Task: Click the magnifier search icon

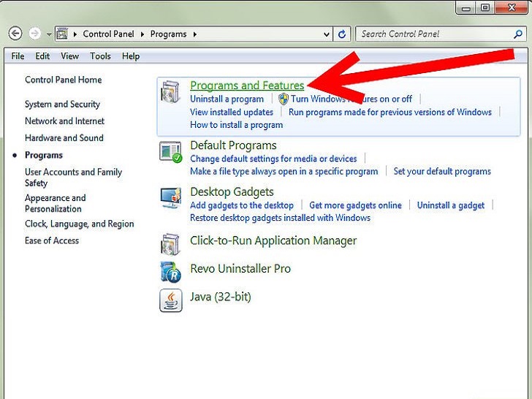Action: [x=517, y=34]
